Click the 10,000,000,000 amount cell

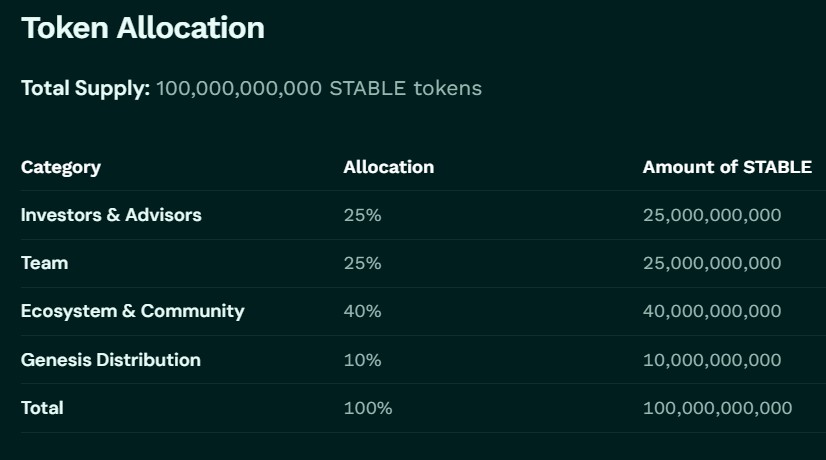(712, 359)
